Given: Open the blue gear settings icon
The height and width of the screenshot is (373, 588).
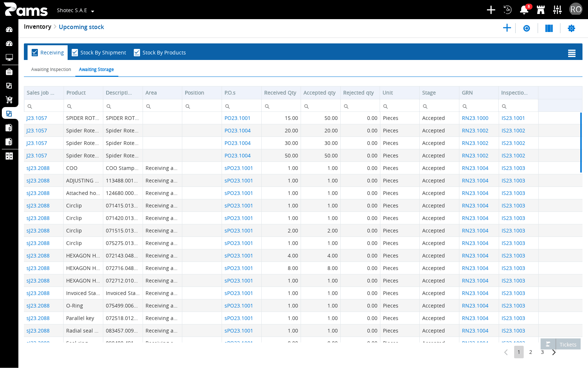Looking at the screenshot, I should pos(571,28).
